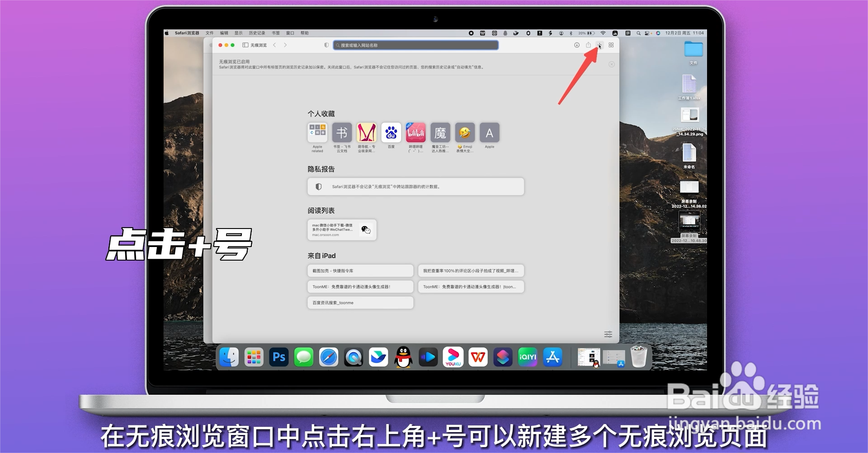Click the privacy shield beside the address bar

326,45
